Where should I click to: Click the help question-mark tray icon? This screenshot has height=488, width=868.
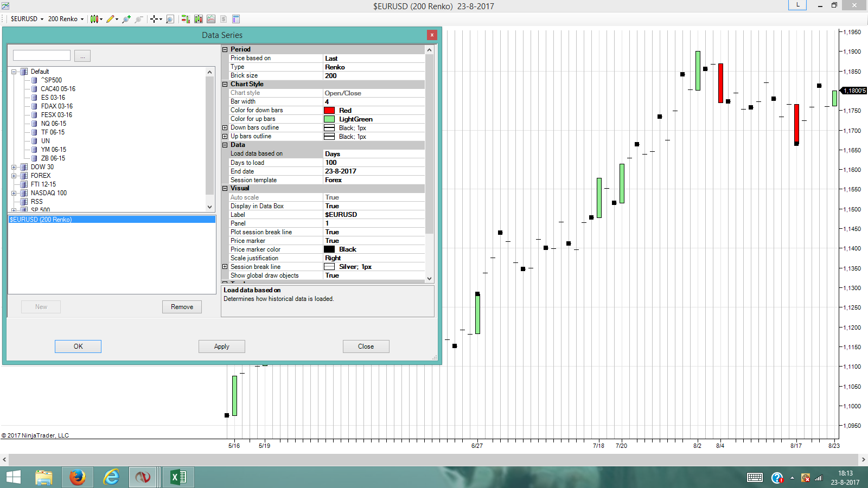coord(777,478)
